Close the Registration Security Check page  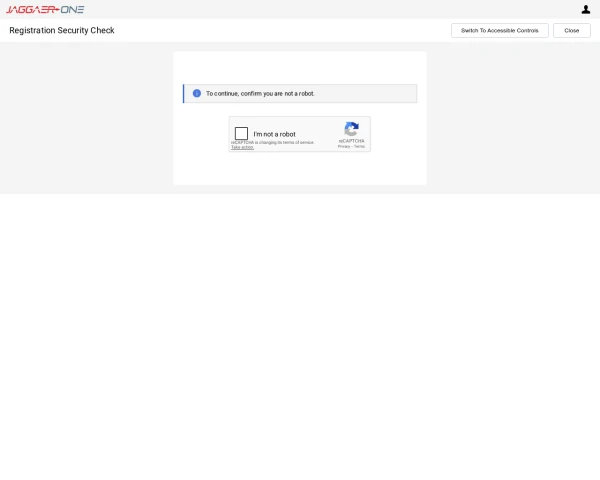click(571, 31)
